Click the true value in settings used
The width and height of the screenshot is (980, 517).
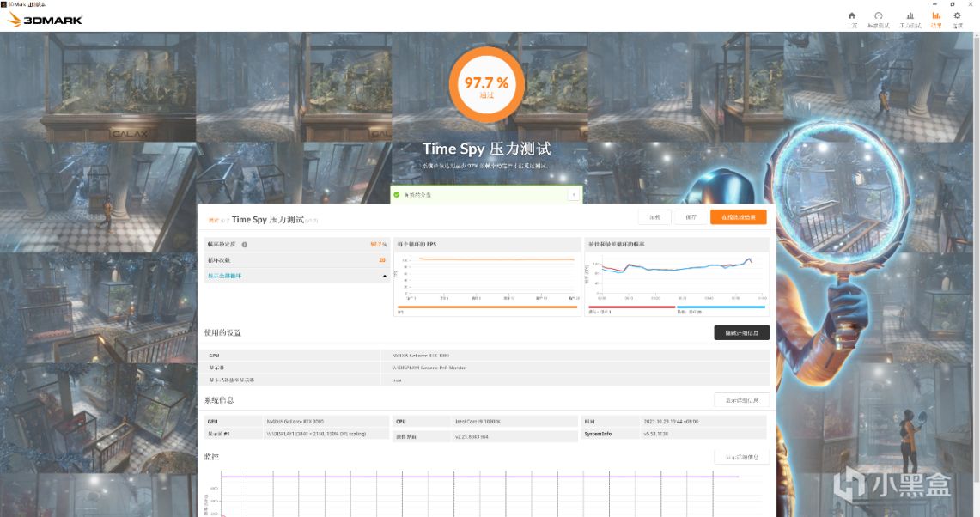[x=397, y=380]
